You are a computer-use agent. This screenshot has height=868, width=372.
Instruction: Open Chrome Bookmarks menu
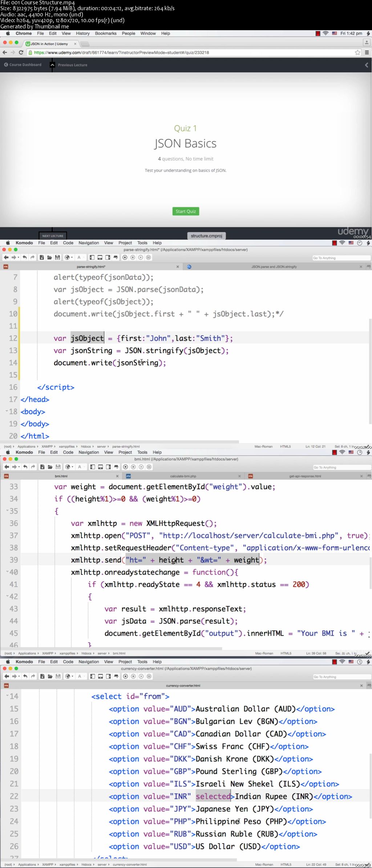(x=106, y=33)
